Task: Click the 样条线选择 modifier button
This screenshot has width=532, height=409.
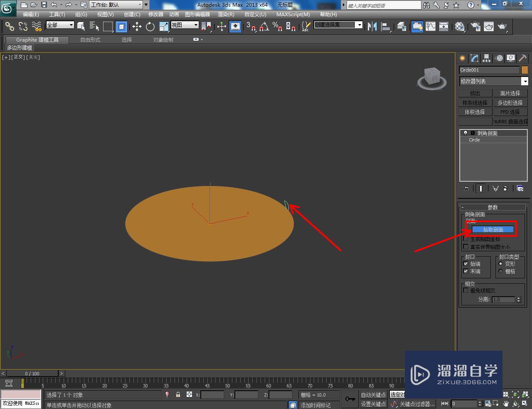Action: [475, 102]
